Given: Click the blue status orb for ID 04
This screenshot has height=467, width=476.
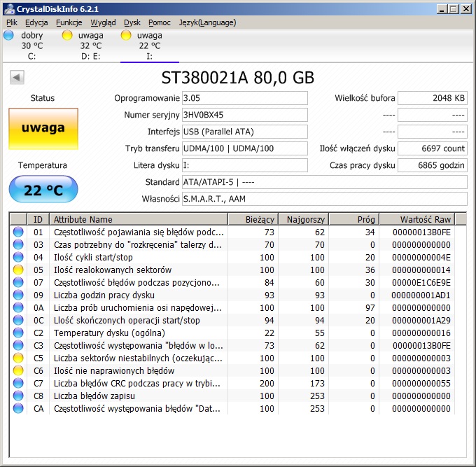Looking at the screenshot, I should coord(18,257).
